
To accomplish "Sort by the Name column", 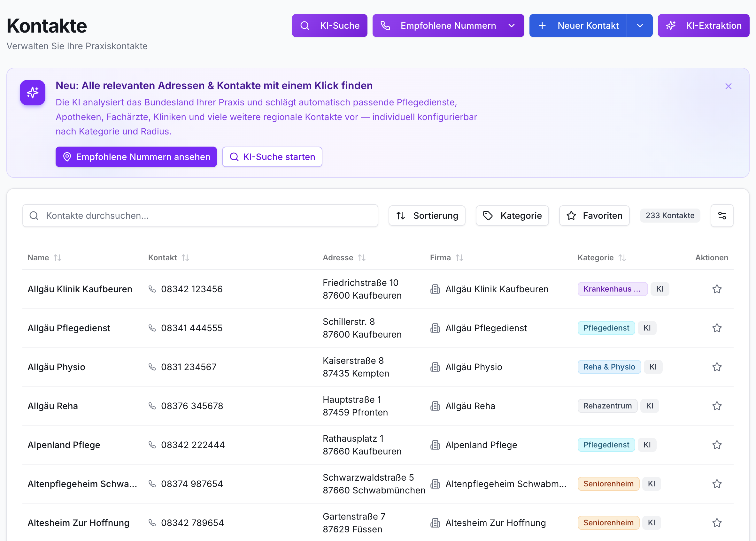I will click(x=44, y=257).
